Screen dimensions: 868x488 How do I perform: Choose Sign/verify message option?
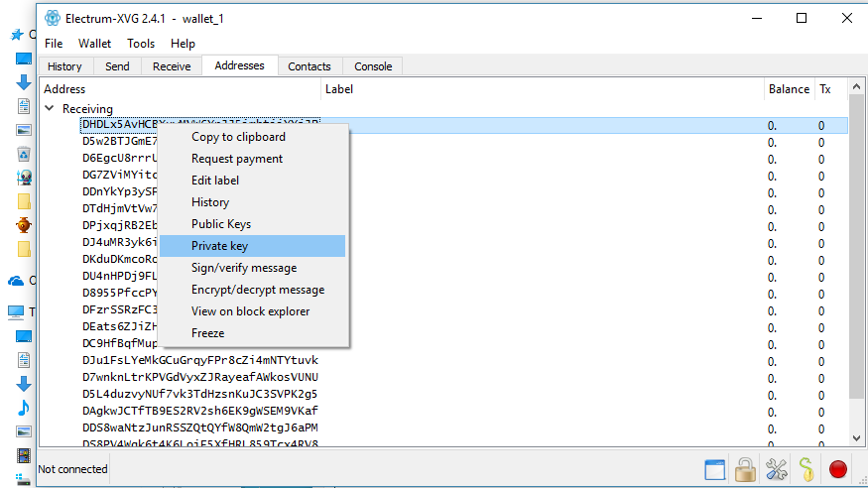252,268
